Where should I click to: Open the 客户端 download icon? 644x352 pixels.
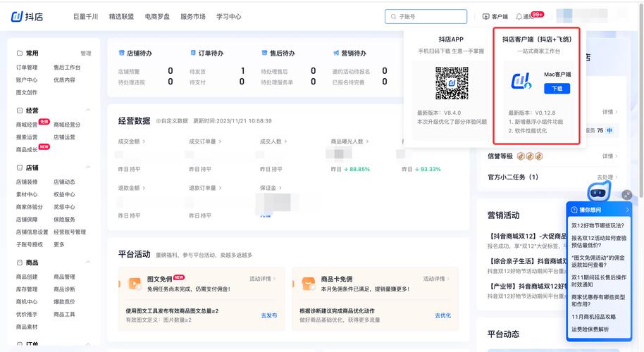click(486, 16)
